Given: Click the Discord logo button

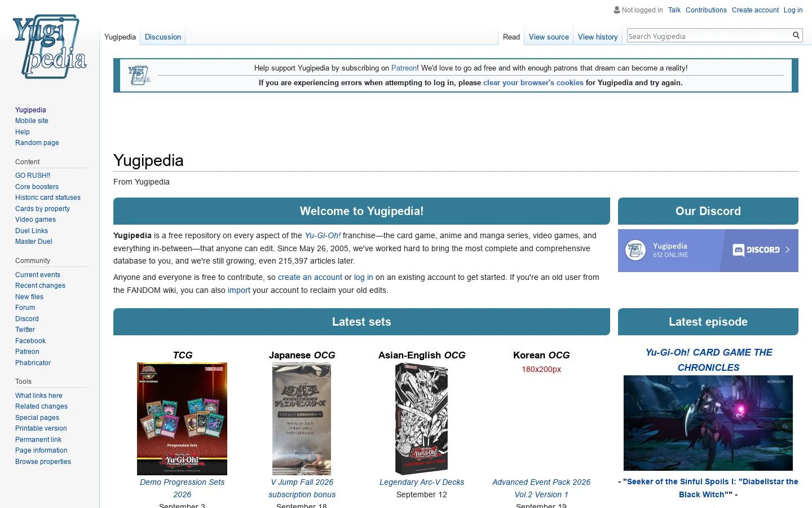Looking at the screenshot, I should [x=756, y=250].
